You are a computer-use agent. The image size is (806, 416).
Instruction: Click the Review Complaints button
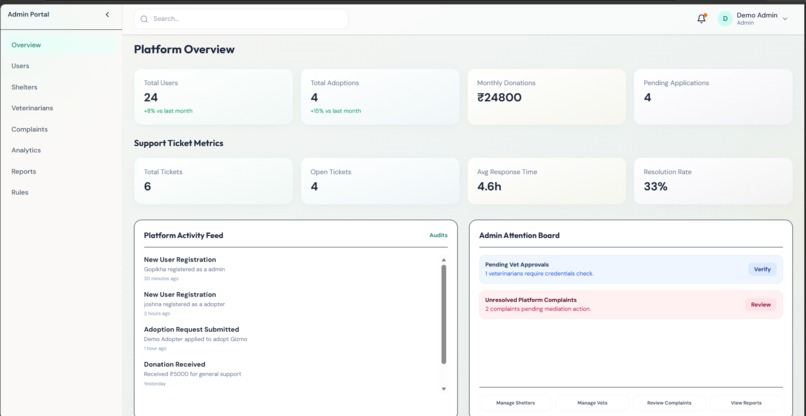[x=669, y=403]
